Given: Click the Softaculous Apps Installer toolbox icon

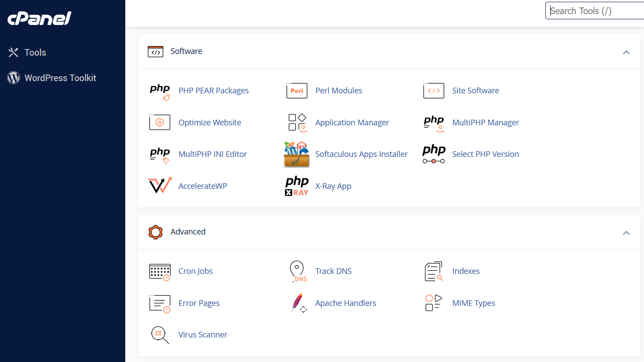Looking at the screenshot, I should pos(297,154).
